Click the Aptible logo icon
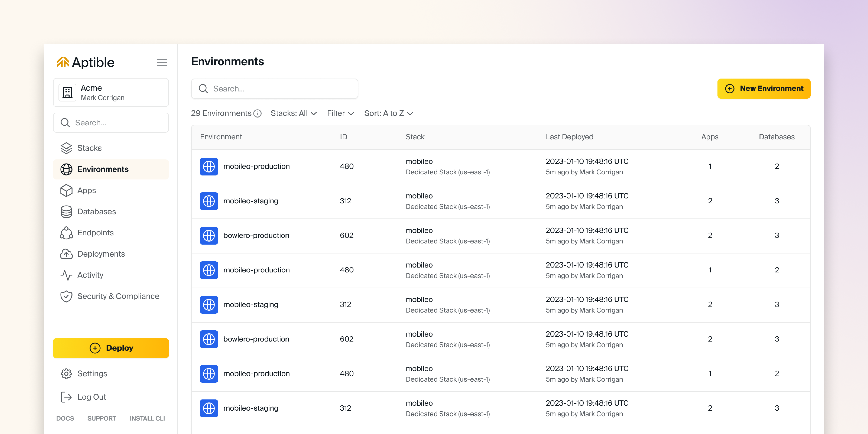The width and height of the screenshot is (868, 434). [x=63, y=62]
